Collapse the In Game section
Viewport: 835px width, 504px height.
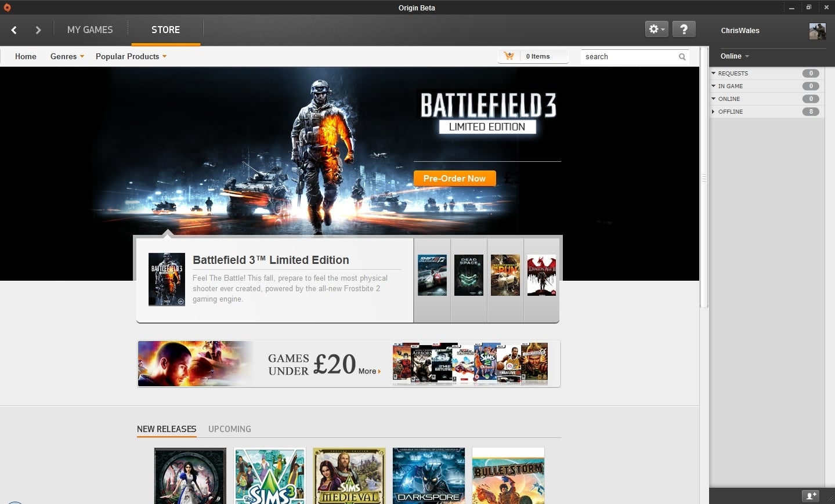click(x=714, y=86)
